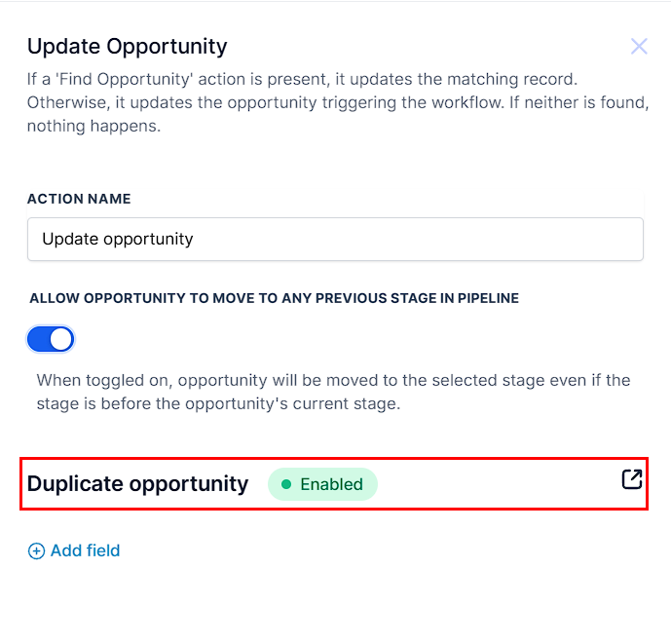Click the 'When toggled on' helper text
This screenshot has width=671, height=644.
click(x=333, y=392)
